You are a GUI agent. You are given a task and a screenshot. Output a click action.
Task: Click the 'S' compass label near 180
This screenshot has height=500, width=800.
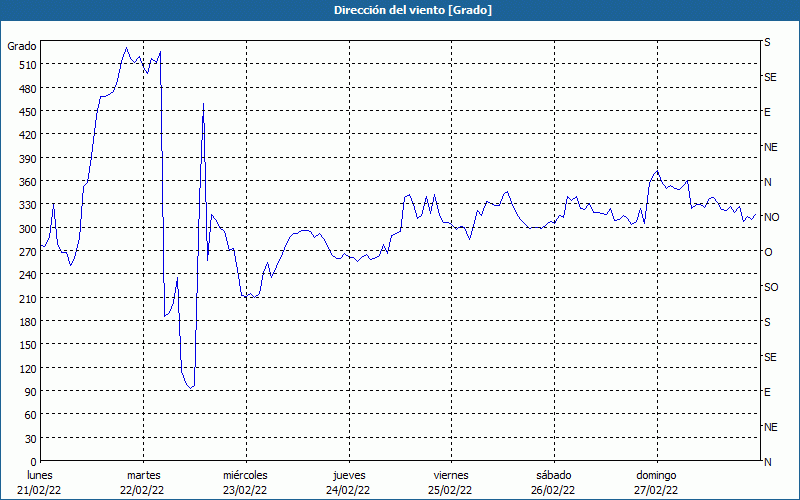pos(767,322)
